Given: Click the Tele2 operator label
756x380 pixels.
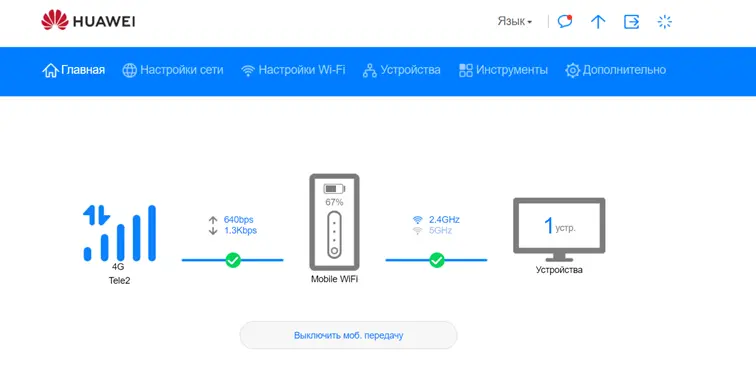Looking at the screenshot, I should 119,280.
